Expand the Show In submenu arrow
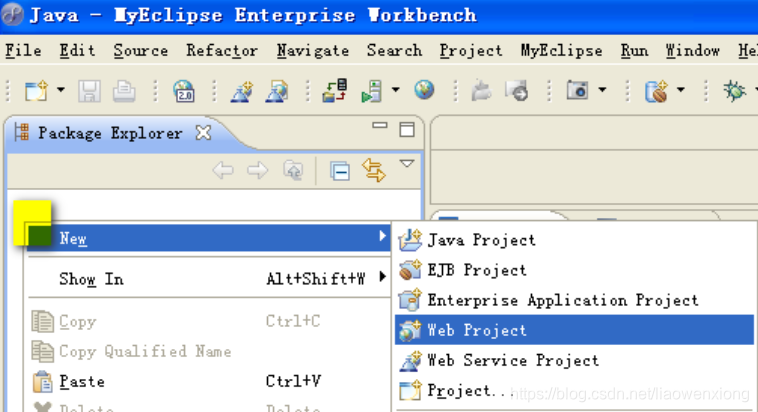The image size is (758, 412). pos(382,277)
